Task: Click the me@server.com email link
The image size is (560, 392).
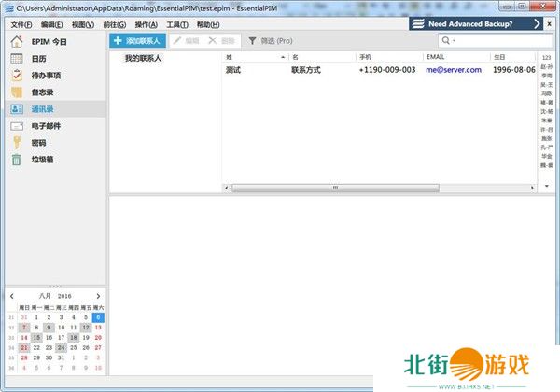Action: 453,69
